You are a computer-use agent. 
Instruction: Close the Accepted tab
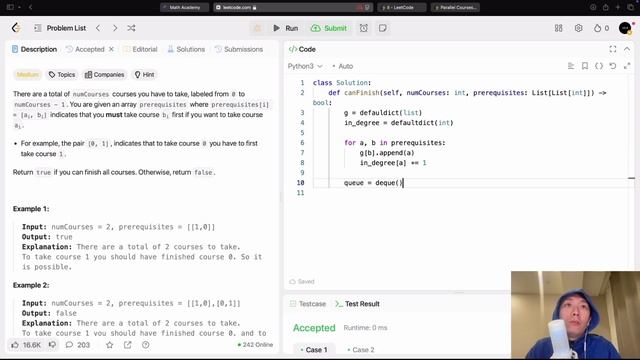click(x=111, y=49)
